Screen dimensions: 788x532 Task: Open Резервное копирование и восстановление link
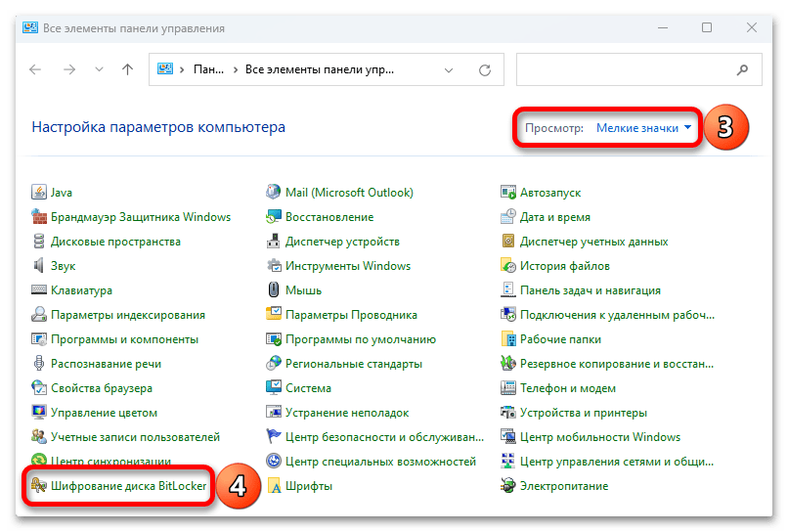click(617, 364)
